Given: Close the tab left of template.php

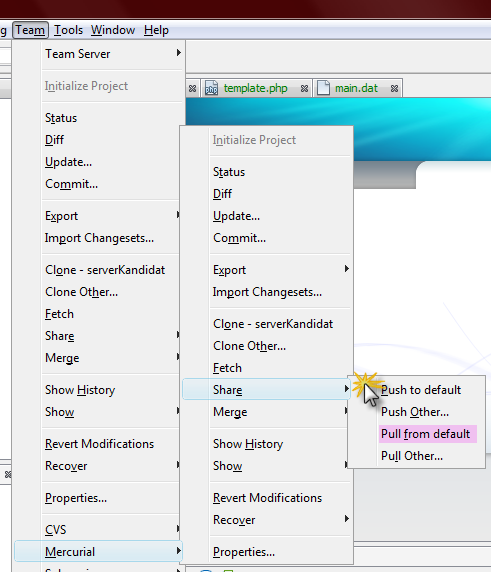Looking at the screenshot, I should pos(193,89).
